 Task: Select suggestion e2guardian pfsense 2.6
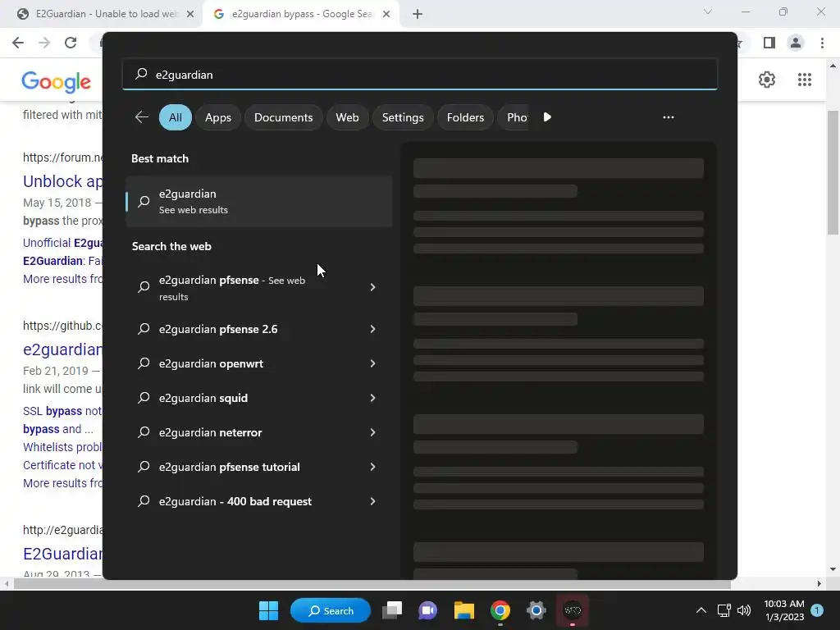[259, 329]
